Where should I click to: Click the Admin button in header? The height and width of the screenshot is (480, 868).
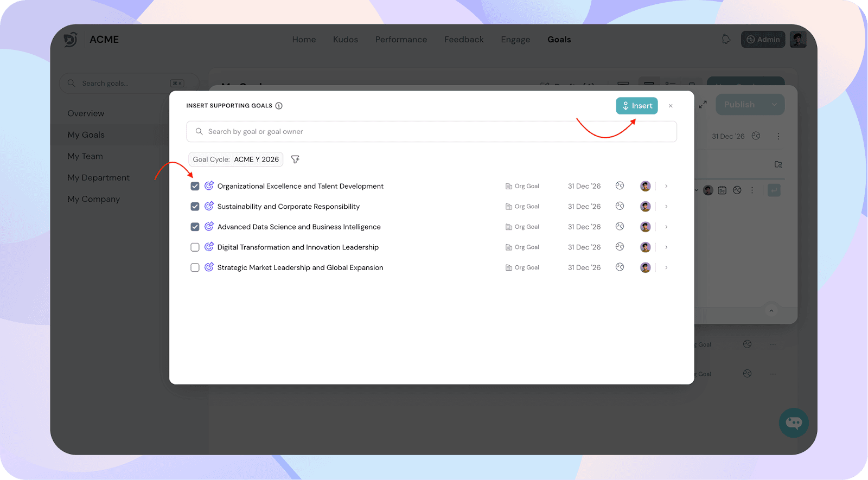[763, 40]
